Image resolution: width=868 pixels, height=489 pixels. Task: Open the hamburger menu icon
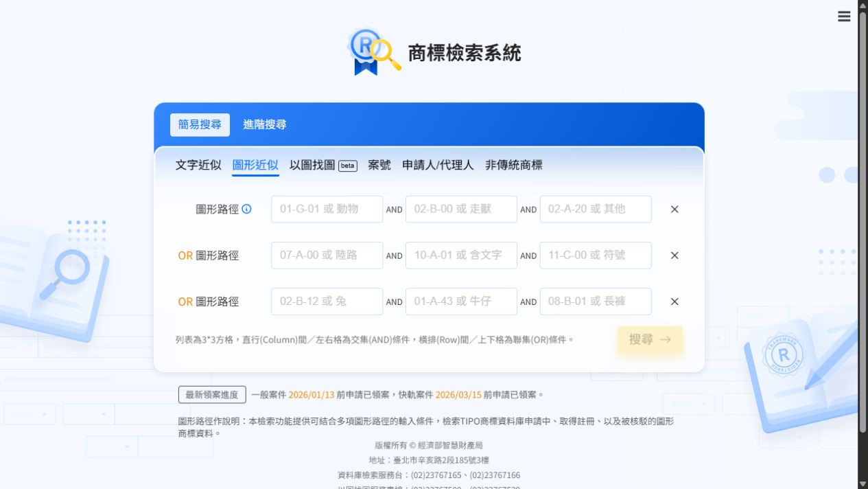point(844,16)
